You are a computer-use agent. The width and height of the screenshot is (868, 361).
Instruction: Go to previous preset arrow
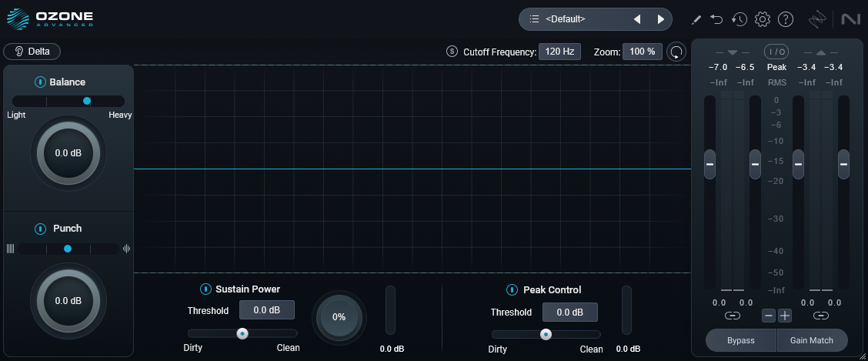click(x=636, y=18)
